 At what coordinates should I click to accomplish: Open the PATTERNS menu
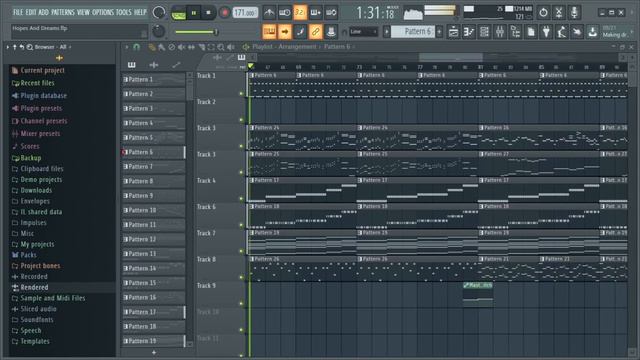(63, 12)
